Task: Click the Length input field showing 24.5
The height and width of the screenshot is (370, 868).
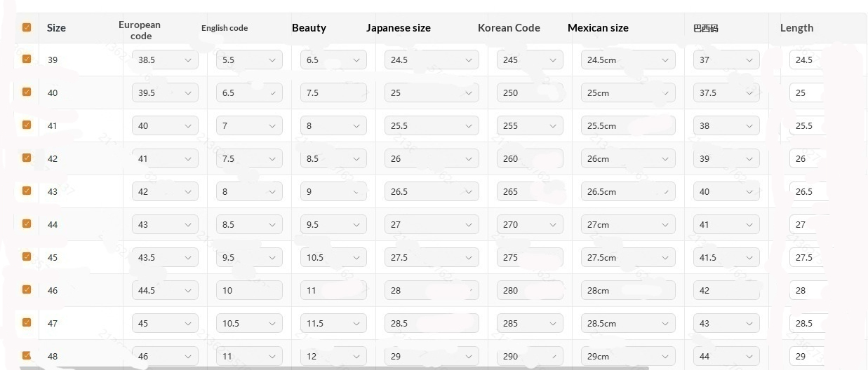Action: (x=807, y=60)
